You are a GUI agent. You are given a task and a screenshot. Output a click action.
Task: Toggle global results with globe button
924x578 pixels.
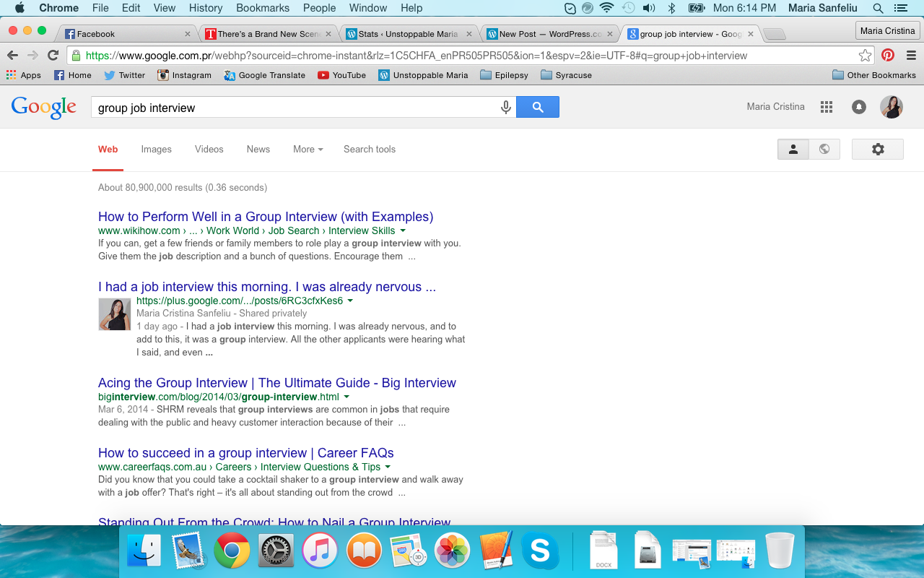point(824,150)
